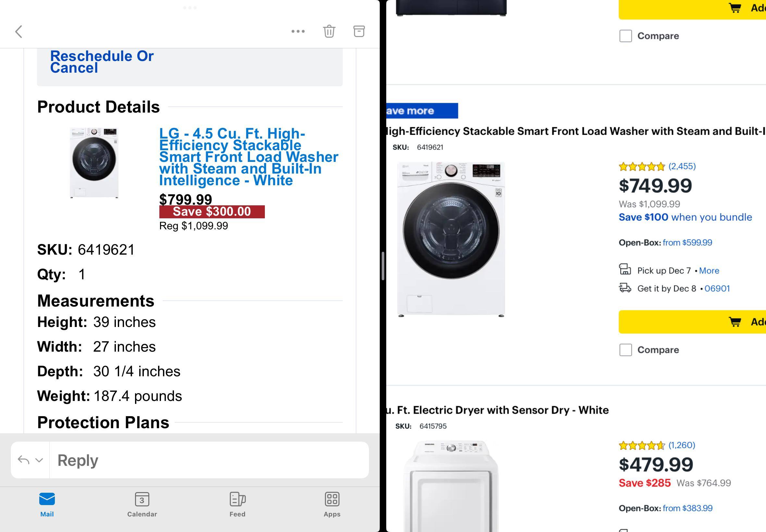
Task: Check Compare box under $749.99 LG washer
Action: click(x=625, y=350)
